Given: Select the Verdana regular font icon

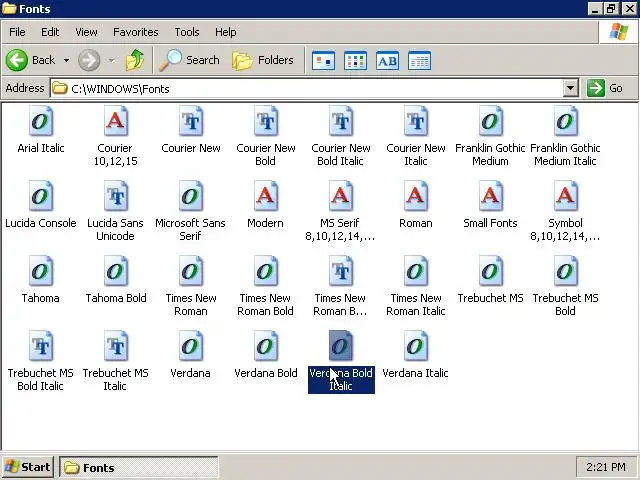Looking at the screenshot, I should (191, 347).
